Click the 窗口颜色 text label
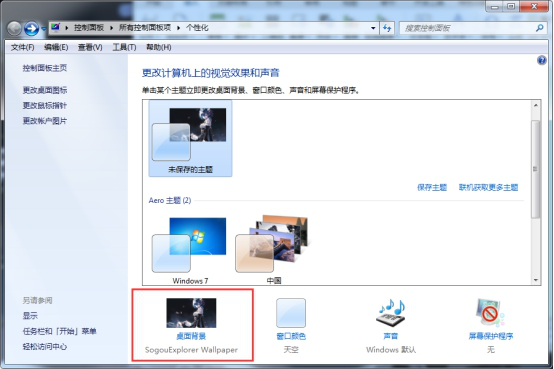Screen dimensions: 554x369 tap(291, 336)
